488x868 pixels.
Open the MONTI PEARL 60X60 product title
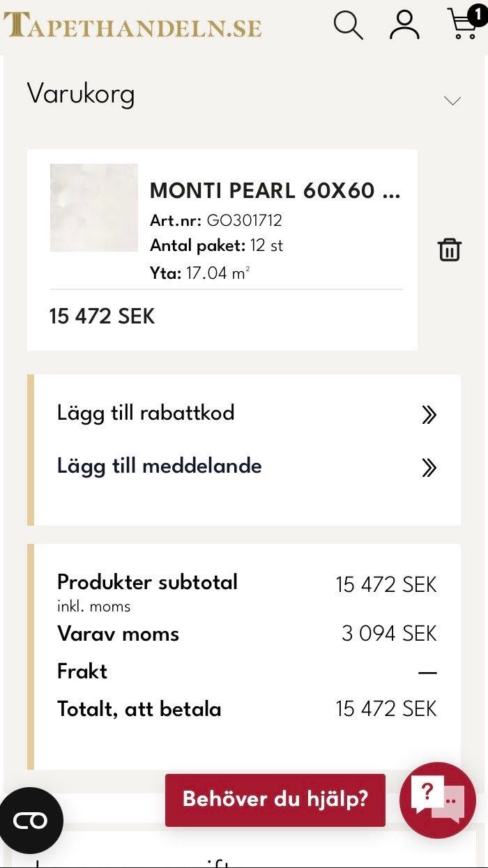point(275,190)
